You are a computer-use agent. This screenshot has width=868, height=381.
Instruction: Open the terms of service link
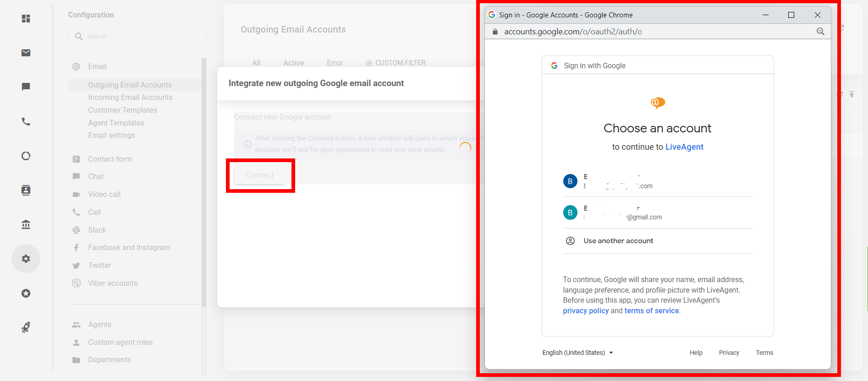(x=652, y=311)
